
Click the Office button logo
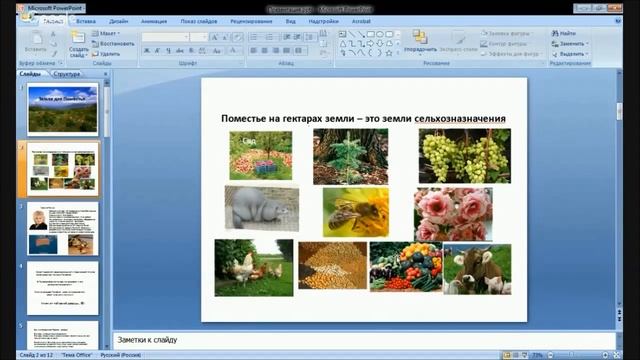pyautogui.click(x=27, y=16)
